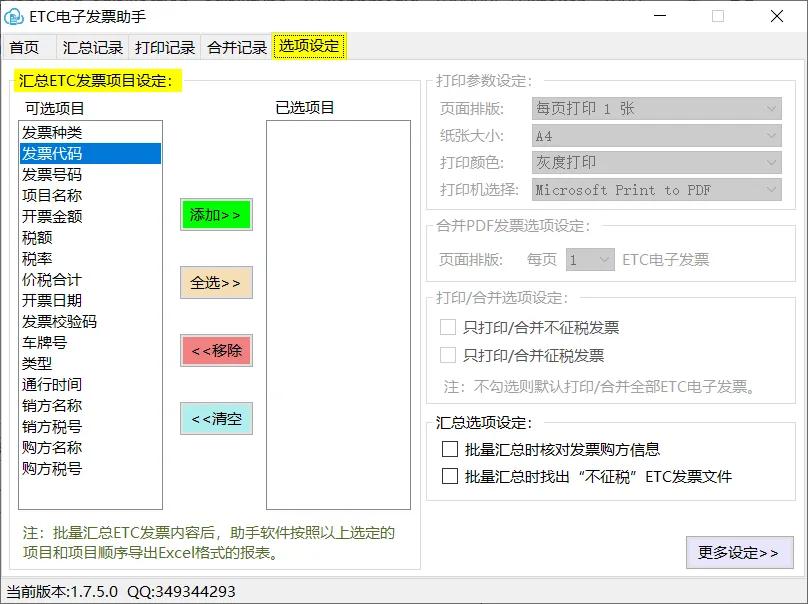
Task: Open the 合并记录 tab
Action: [x=237, y=47]
